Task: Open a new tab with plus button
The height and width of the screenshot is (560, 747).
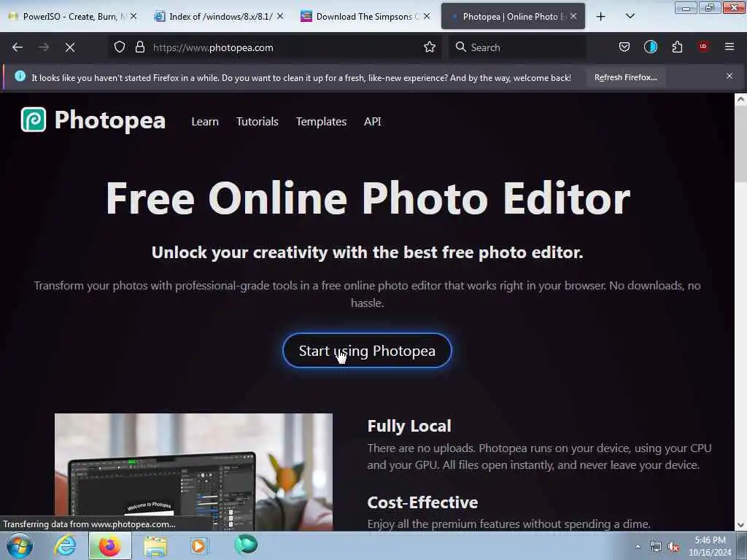Action: [601, 17]
